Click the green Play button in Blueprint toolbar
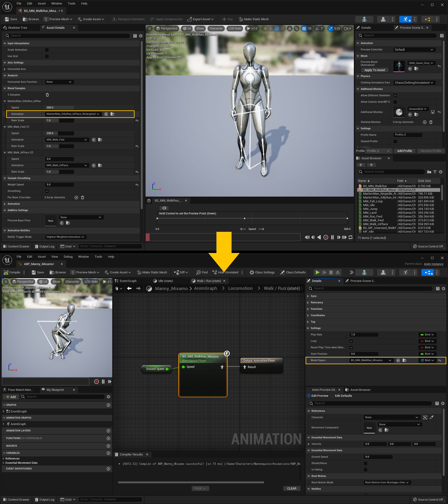Screen dimensions: 448x504 [317, 272]
